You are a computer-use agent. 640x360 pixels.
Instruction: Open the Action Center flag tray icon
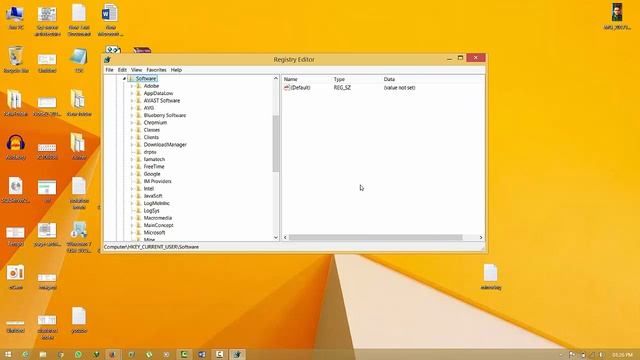click(572, 355)
